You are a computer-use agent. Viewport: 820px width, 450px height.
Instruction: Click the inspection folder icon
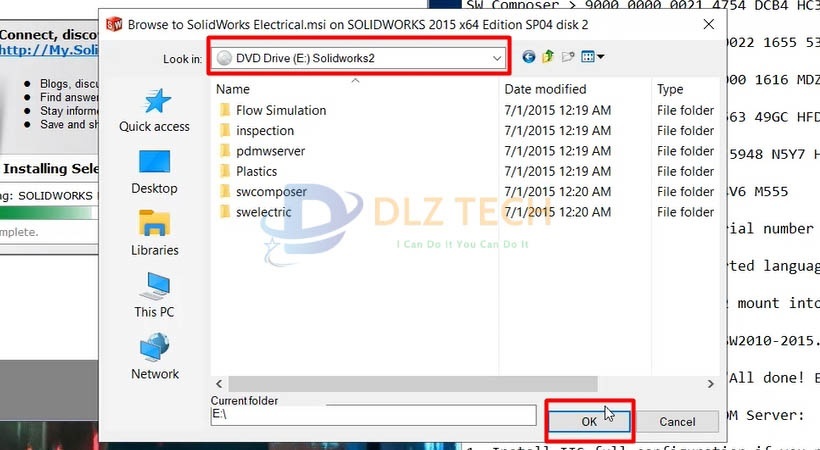(x=225, y=130)
